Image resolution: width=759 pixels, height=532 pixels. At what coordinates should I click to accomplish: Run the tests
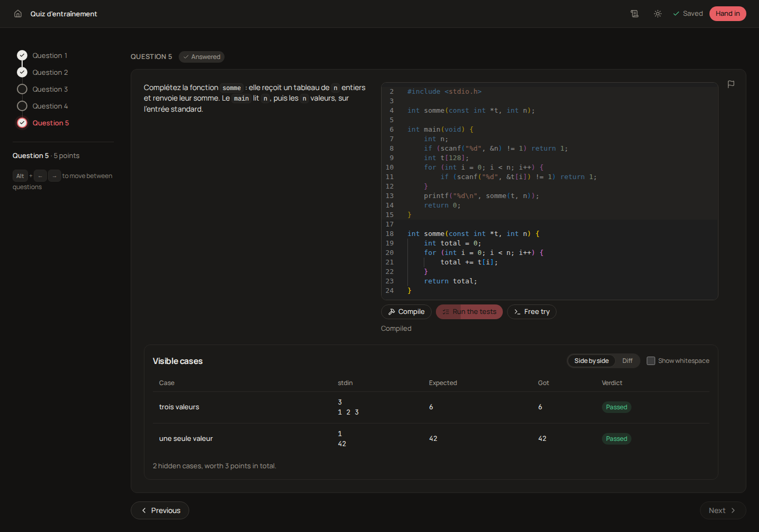469,312
